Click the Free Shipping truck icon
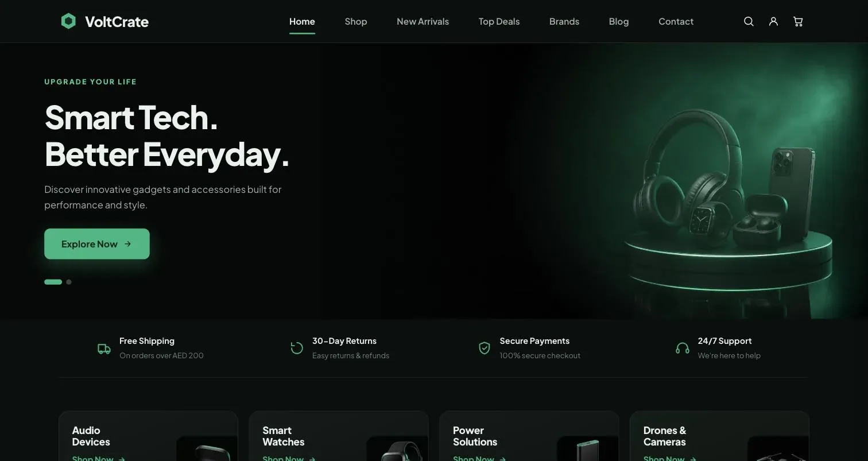The image size is (868, 461). [104, 348]
